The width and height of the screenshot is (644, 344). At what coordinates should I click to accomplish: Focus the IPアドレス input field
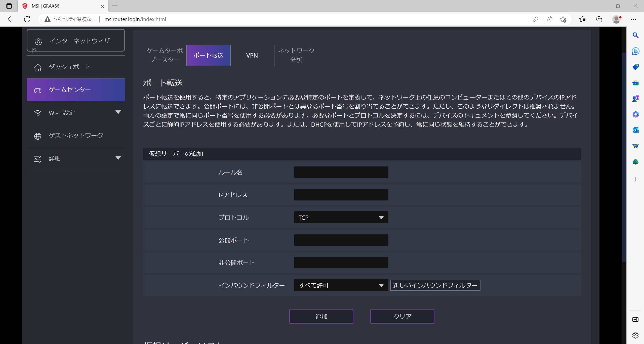[x=341, y=195]
